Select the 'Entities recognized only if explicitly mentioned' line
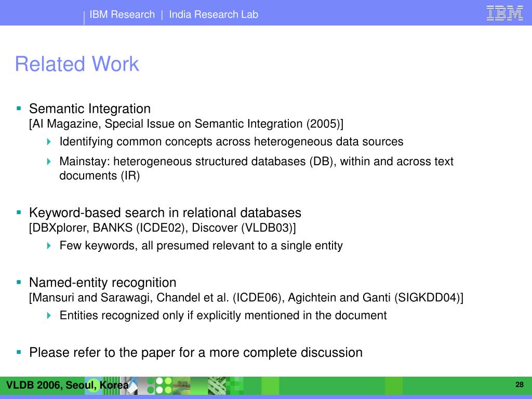This screenshot has width=532, height=399. pyautogui.click(x=223, y=315)
